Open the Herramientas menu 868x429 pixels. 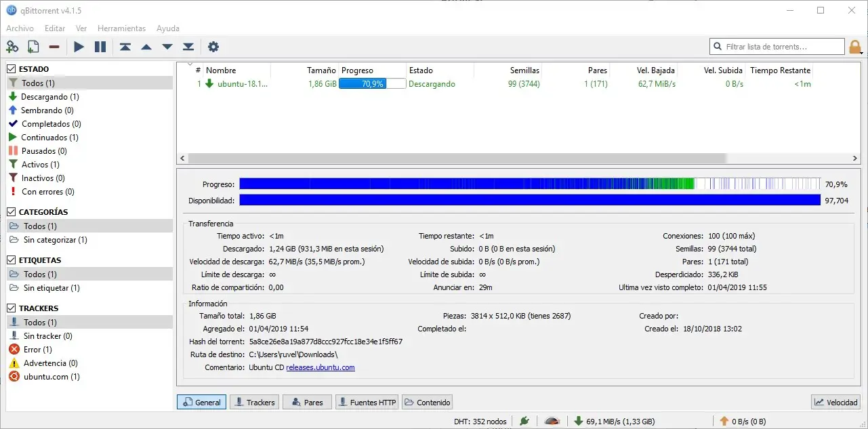[x=121, y=28]
